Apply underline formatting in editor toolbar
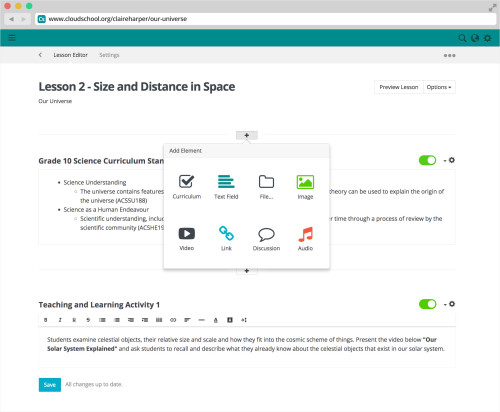The image size is (500, 412). point(74,320)
